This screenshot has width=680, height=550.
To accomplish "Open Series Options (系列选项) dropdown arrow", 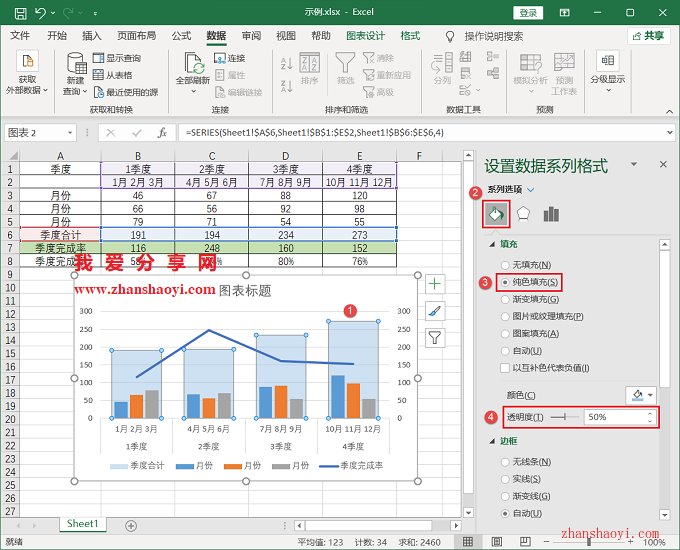I will [x=531, y=190].
